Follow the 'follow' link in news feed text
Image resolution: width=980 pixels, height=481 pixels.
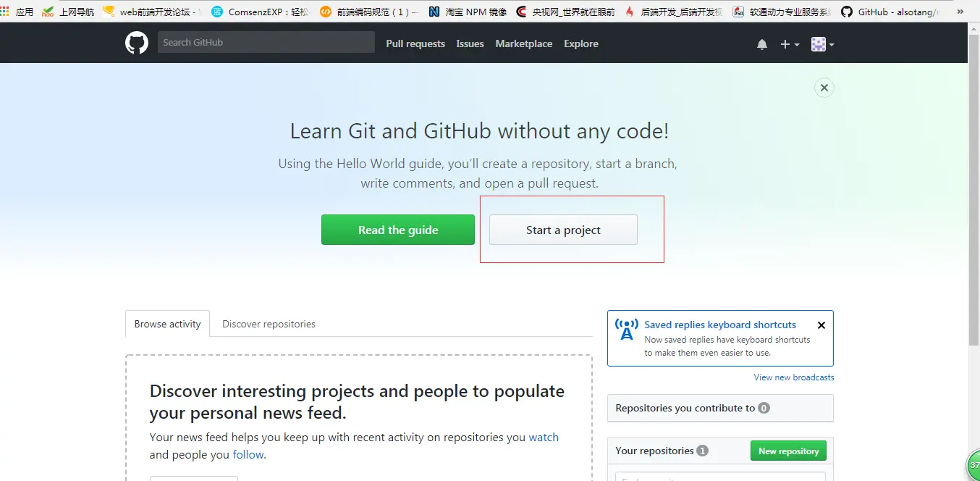(x=248, y=455)
